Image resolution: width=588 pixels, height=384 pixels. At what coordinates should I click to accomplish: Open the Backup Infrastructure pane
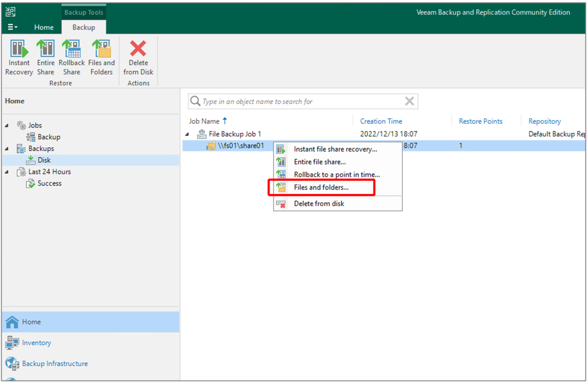click(x=90, y=363)
